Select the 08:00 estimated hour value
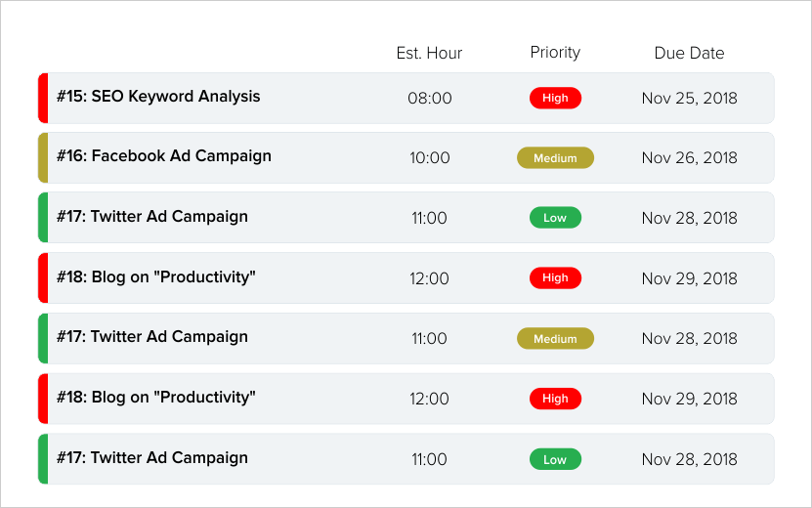812x508 pixels. pyautogui.click(x=430, y=98)
